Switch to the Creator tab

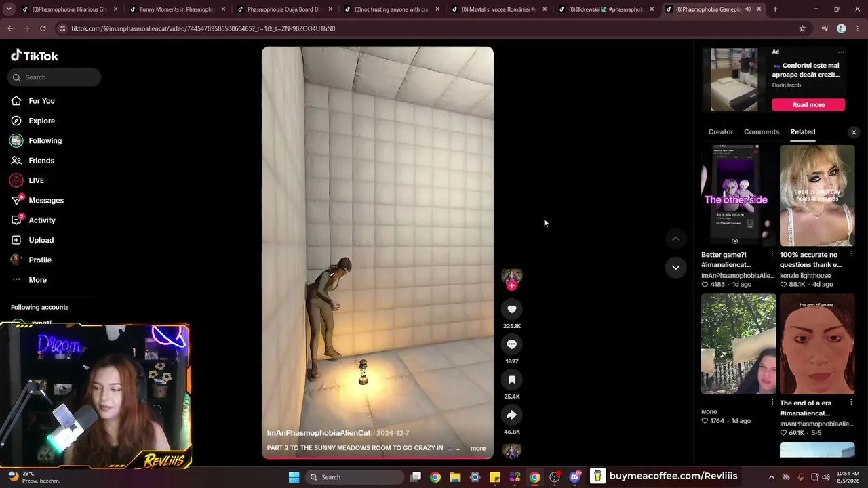point(721,132)
